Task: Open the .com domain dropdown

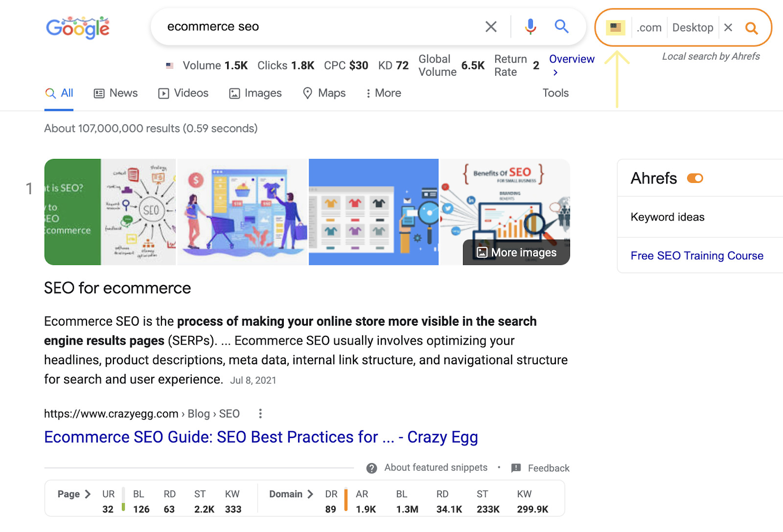Action: [649, 28]
